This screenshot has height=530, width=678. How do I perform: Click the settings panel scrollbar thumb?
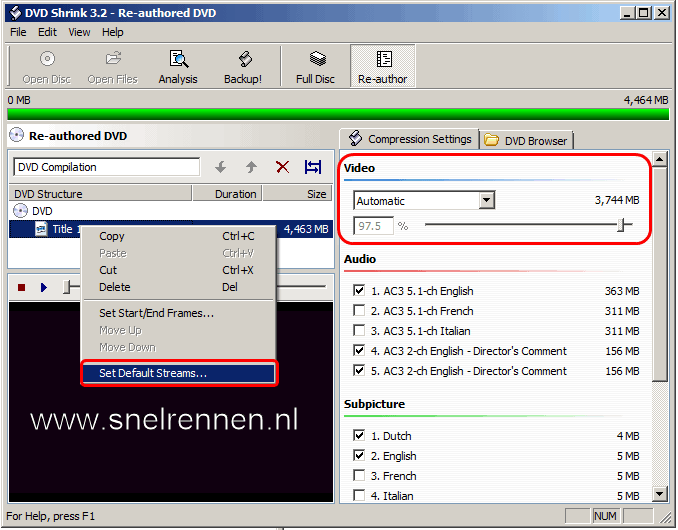click(x=660, y=275)
